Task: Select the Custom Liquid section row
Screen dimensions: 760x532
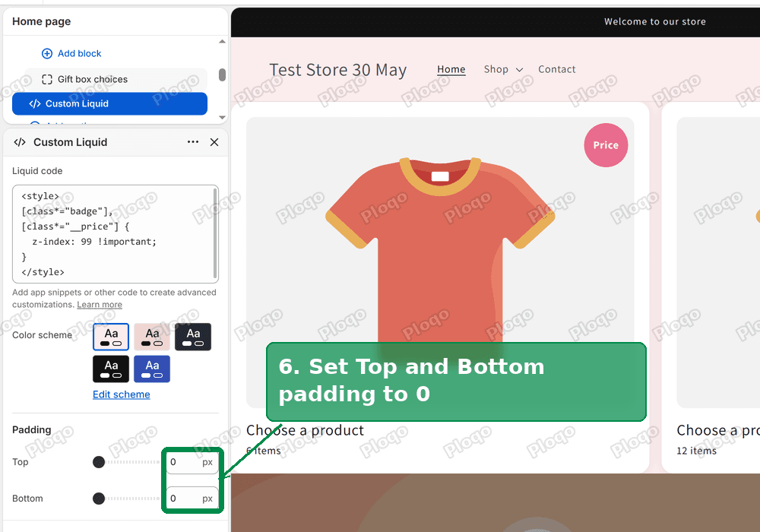Action: [109, 103]
